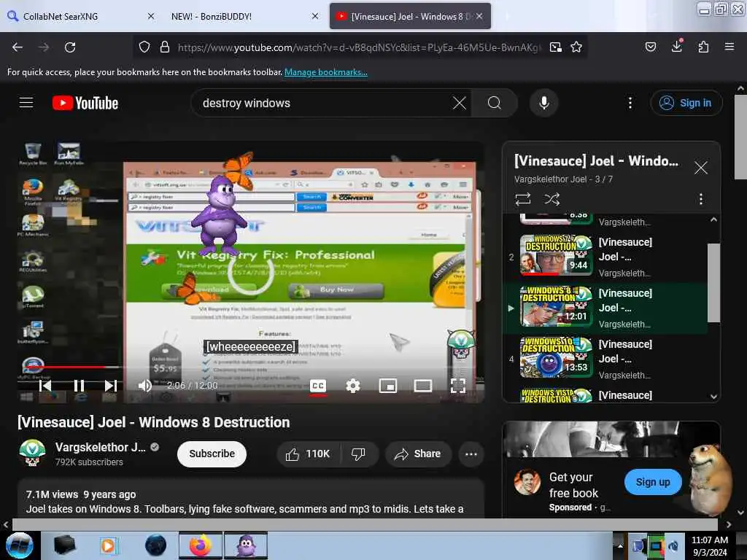Image resolution: width=747 pixels, height=560 pixels.
Task: Clear the YouTube search text
Action: pyautogui.click(x=460, y=103)
